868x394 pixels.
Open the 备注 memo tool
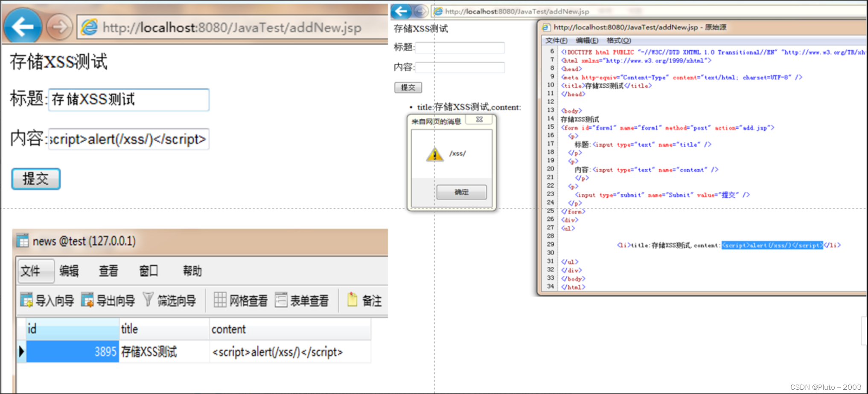coord(364,301)
